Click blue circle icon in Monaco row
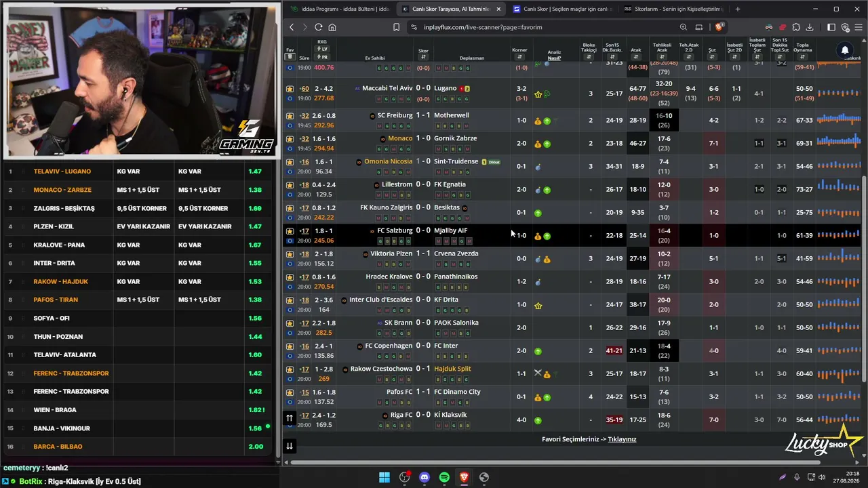 [290, 148]
